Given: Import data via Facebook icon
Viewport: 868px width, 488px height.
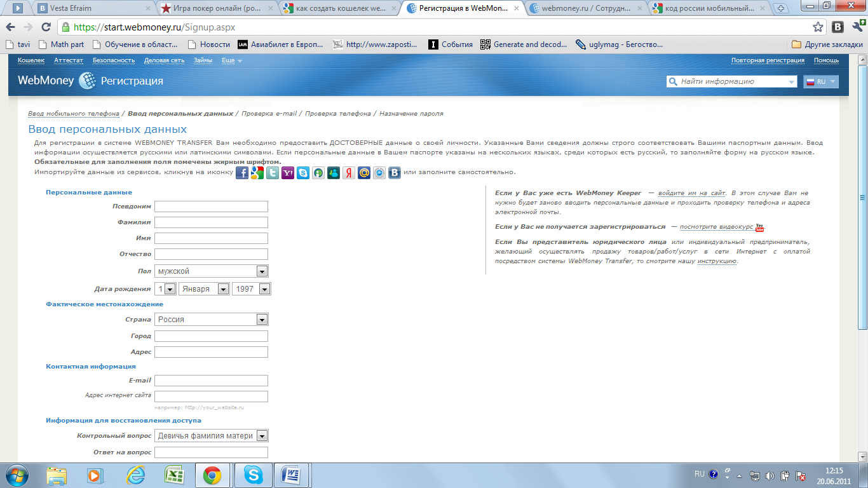Looking at the screenshot, I should point(242,173).
